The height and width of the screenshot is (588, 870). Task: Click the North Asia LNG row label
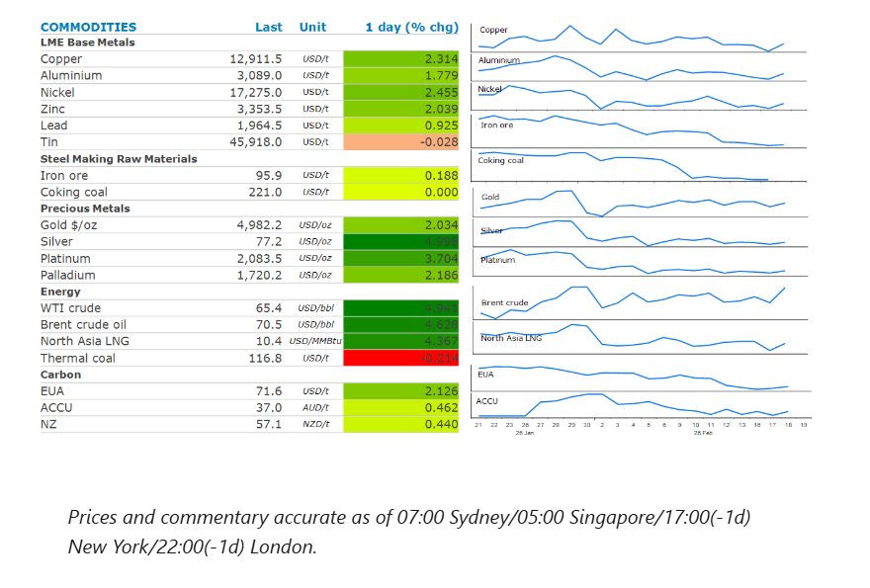[x=85, y=341]
